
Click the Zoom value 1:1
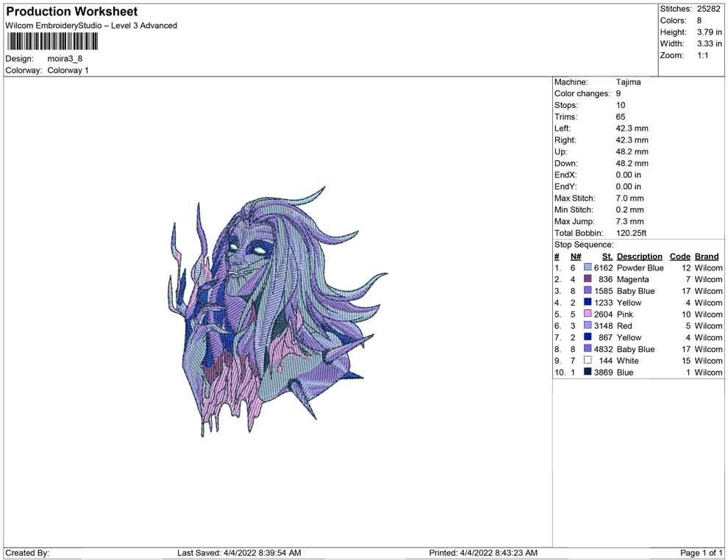coord(703,55)
